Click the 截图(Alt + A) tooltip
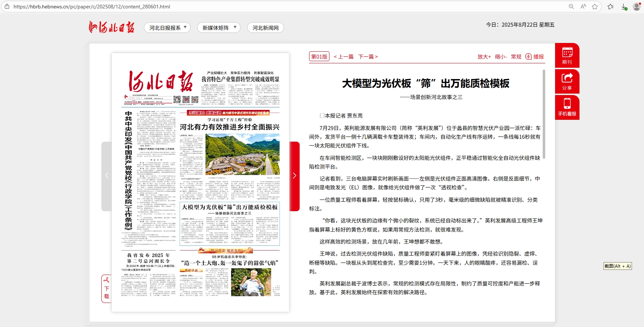 tap(618, 266)
